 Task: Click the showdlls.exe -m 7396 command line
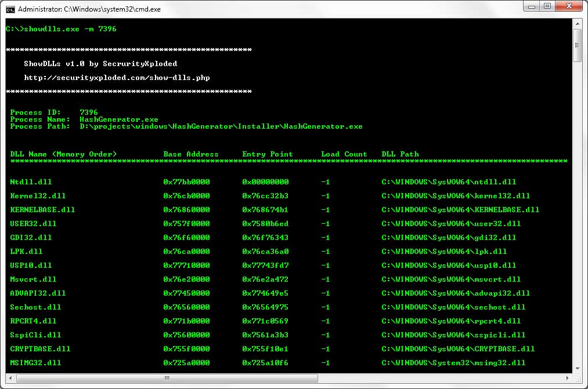(70, 29)
